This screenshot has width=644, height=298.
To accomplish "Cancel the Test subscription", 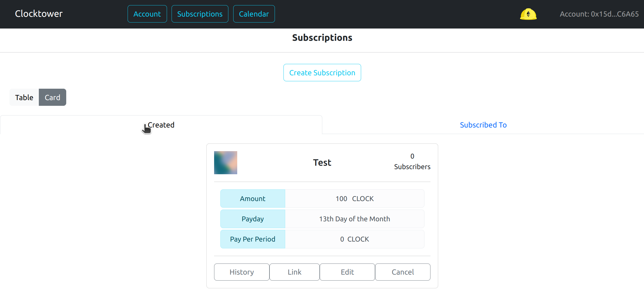I will coord(402,272).
